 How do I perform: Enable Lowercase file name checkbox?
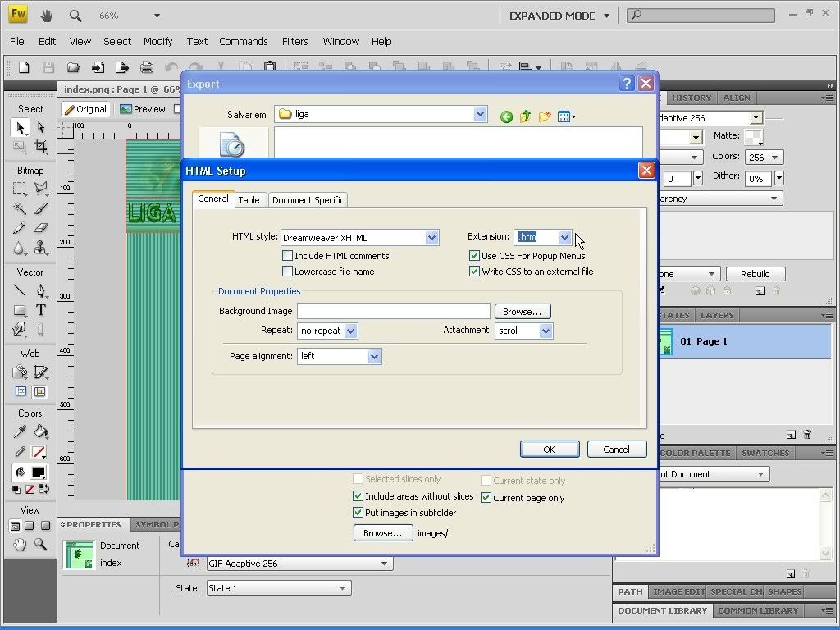click(x=288, y=272)
